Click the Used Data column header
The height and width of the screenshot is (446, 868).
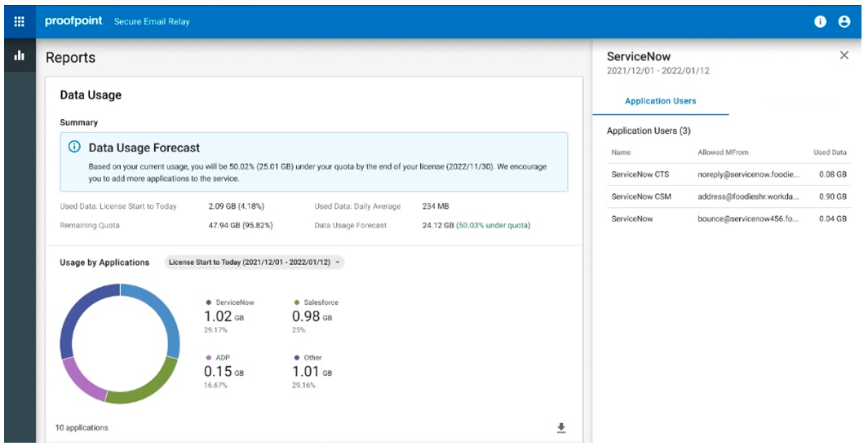coord(830,152)
